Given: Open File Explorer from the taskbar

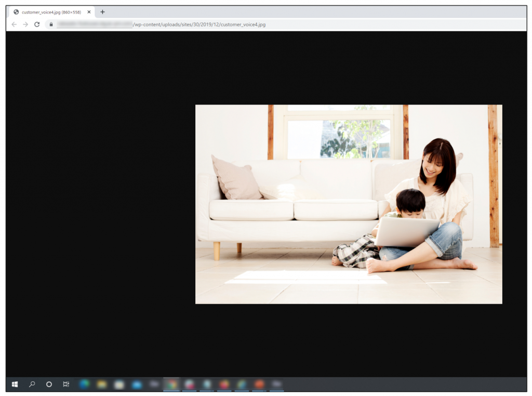Looking at the screenshot, I should [102, 385].
